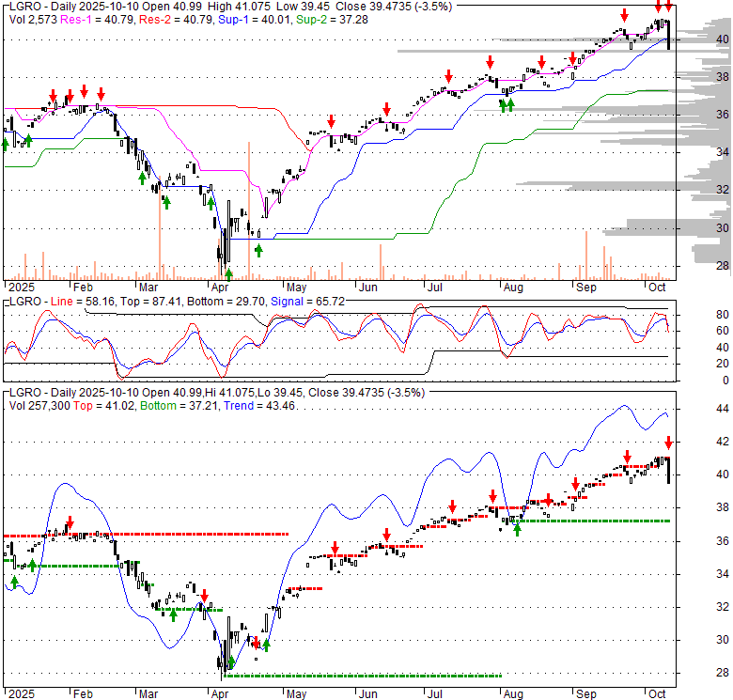Click the Mar label on bottom chart time axis
This screenshot has height=700, width=733.
(148, 694)
